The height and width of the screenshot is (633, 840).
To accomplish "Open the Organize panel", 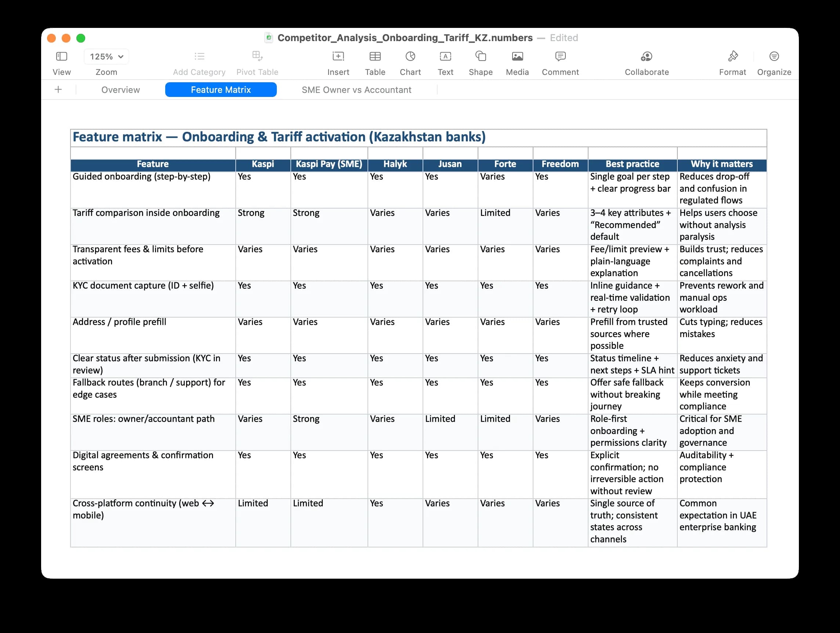I will pyautogui.click(x=774, y=56).
